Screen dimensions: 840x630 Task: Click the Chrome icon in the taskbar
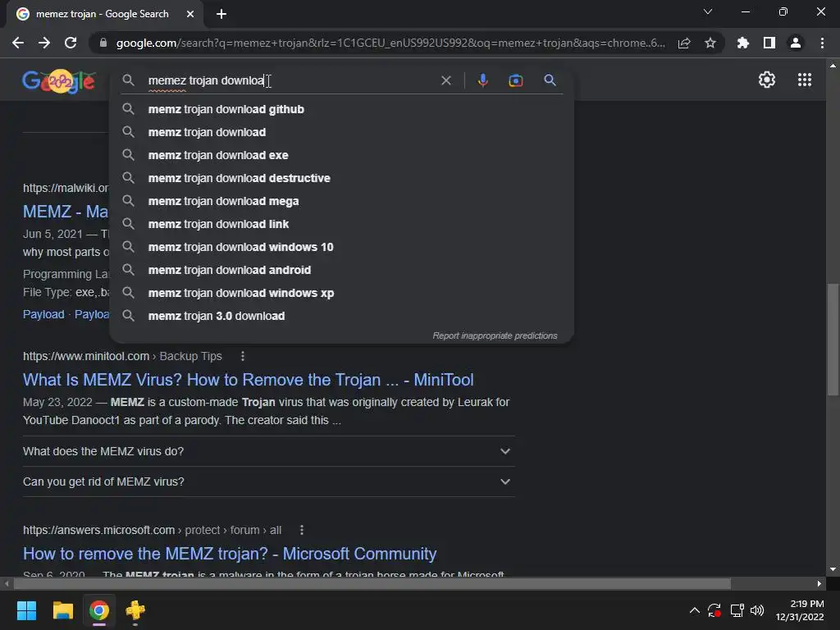point(99,610)
